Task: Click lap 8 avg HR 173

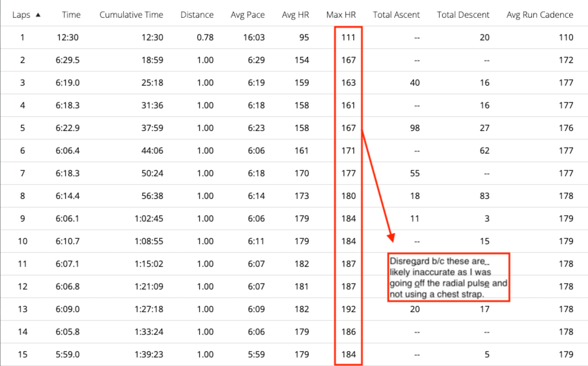Action: pos(302,196)
